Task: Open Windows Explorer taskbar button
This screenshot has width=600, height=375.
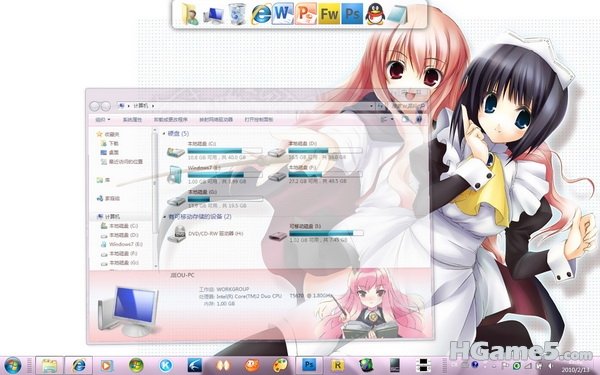Action: 49,365
